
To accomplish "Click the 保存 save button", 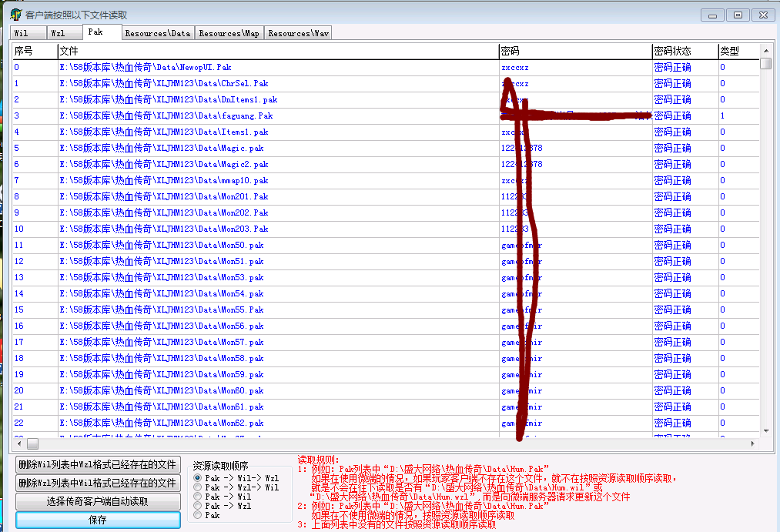I will tap(98, 520).
